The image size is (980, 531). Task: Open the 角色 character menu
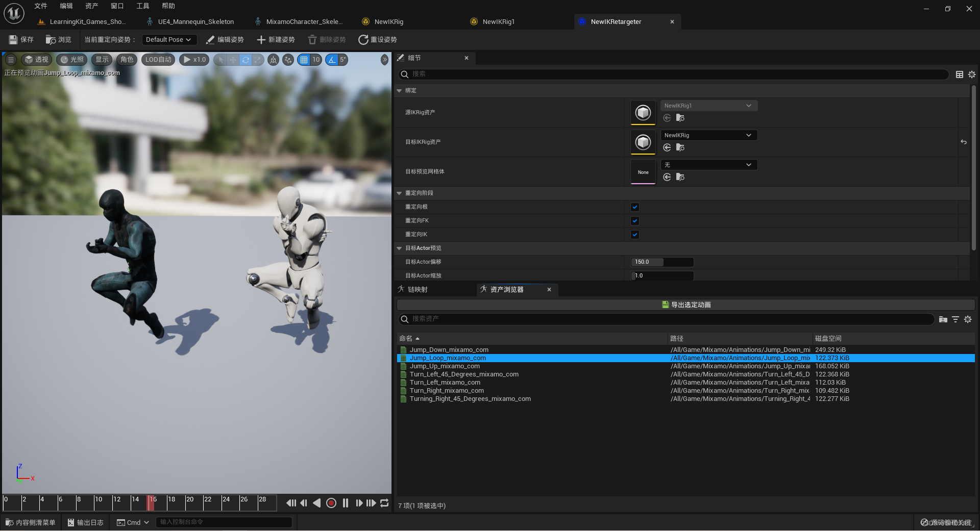(x=127, y=60)
